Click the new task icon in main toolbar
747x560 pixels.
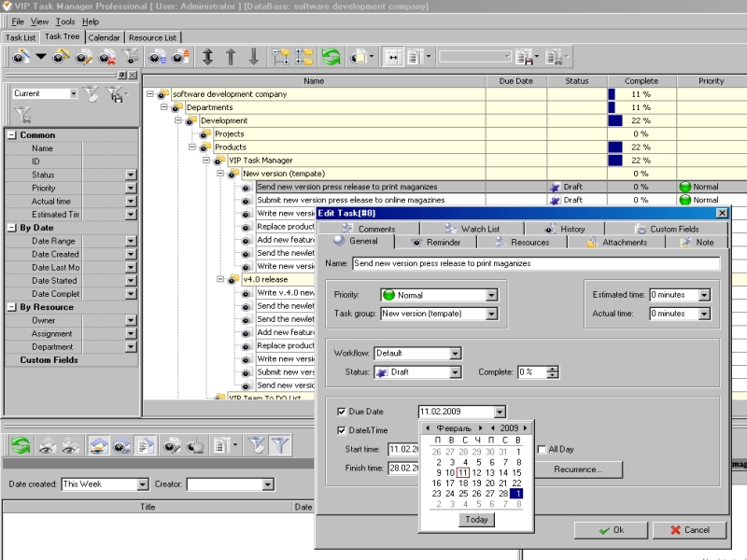coord(20,57)
